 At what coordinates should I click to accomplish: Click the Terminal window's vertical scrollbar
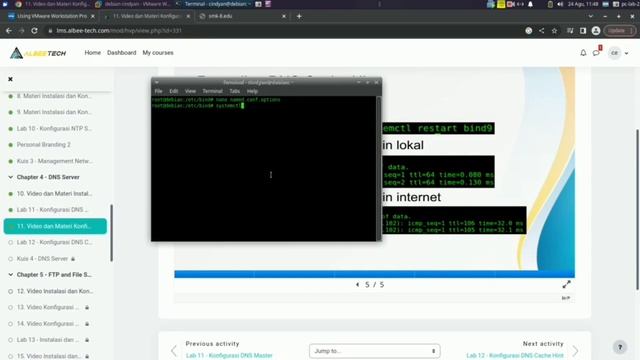pos(378,168)
